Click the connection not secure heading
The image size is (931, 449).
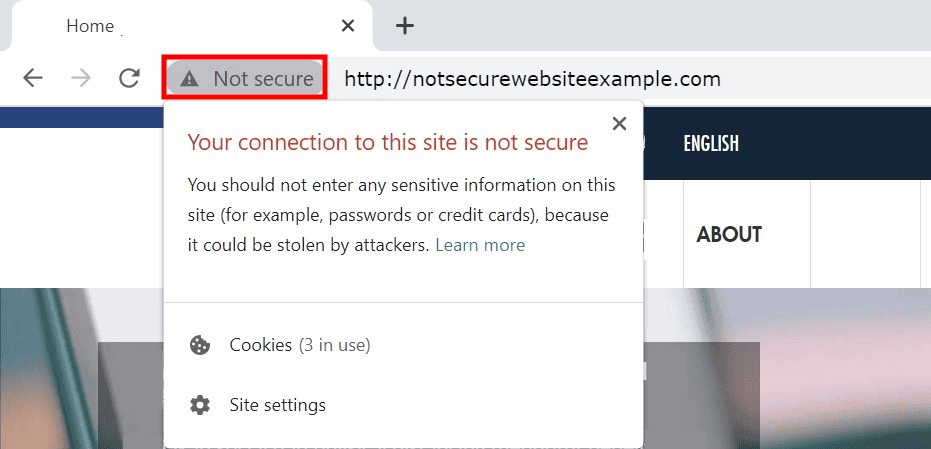387,143
